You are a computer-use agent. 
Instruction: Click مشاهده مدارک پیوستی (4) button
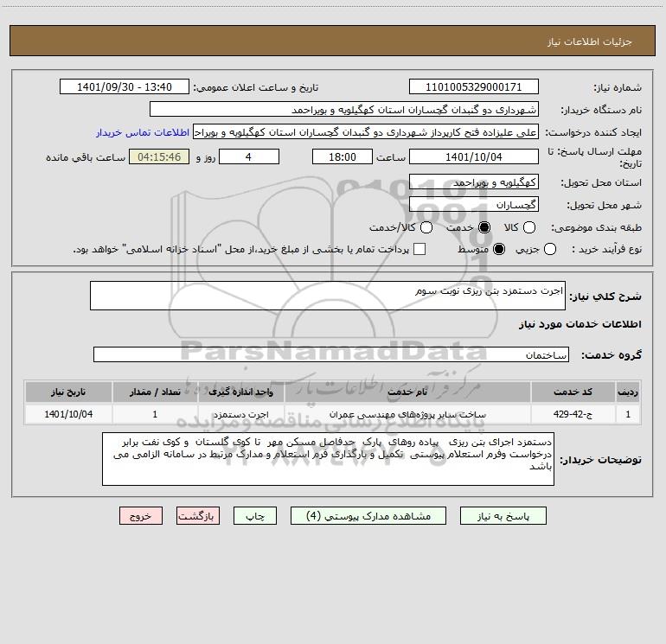click(x=368, y=516)
